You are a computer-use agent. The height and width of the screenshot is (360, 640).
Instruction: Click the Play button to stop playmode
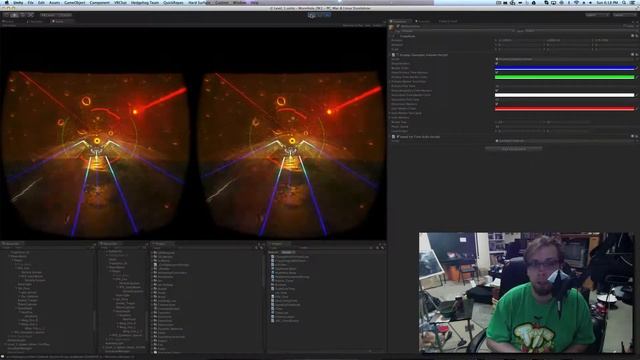click(312, 15)
